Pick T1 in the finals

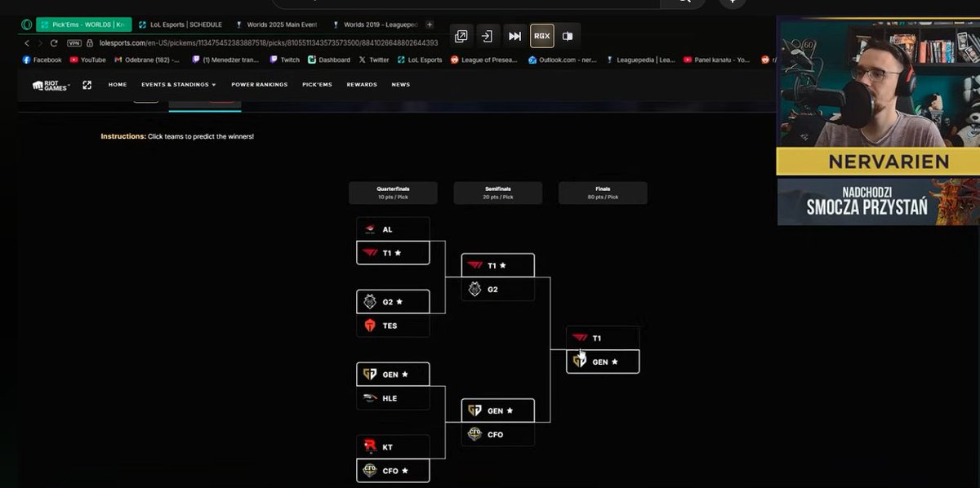coord(603,338)
